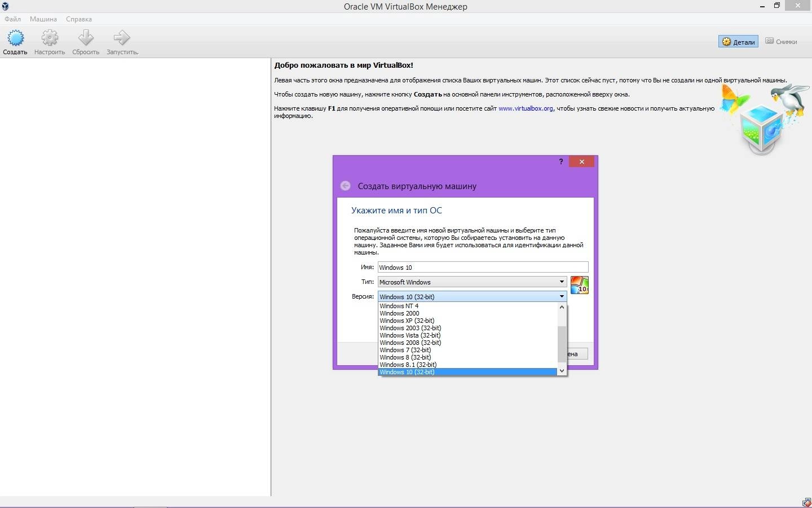The height and width of the screenshot is (508, 812).
Task: Click version list scroll down arrow
Action: point(562,371)
